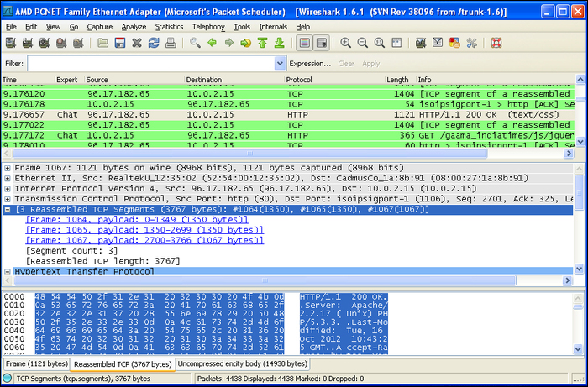588x387 pixels.
Task: Click the packet details vertical scrollbar
Action: [579, 191]
